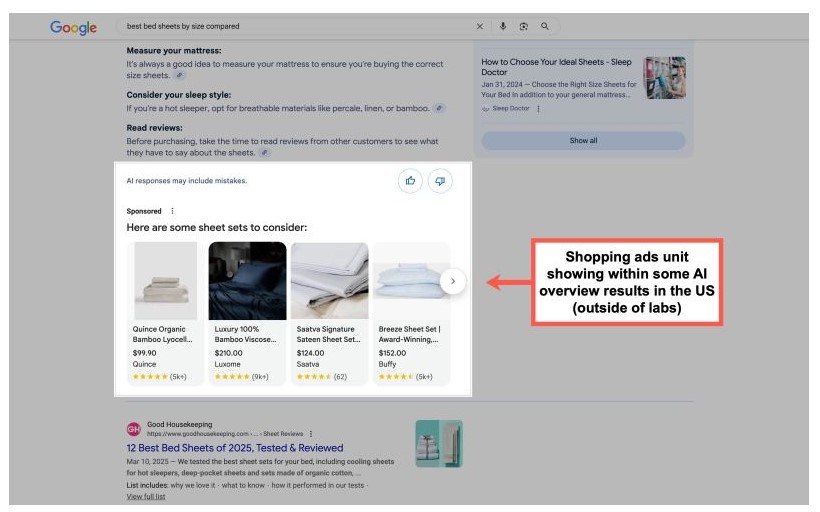Open link icon after 'Read reviews' paragraph
Screen dimensions: 820x512
pyautogui.click(x=265, y=153)
